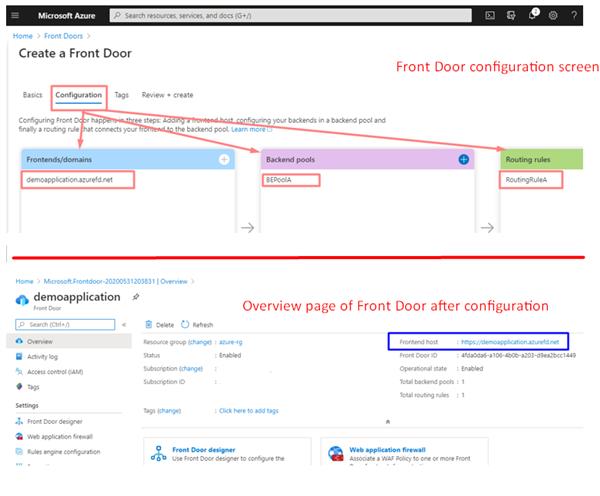
Task: Pin demoapplication to dashboard
Action: click(x=136, y=297)
